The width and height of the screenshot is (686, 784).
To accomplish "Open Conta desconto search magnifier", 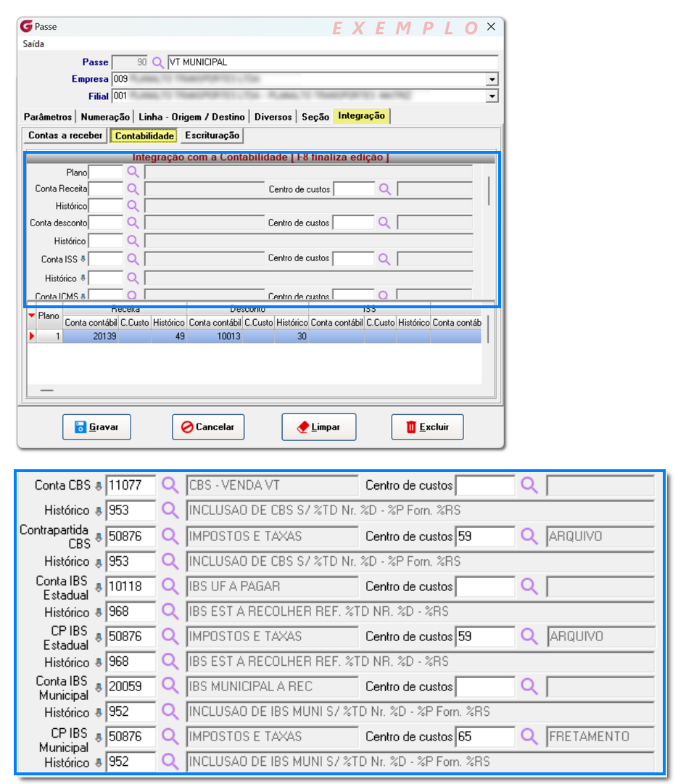I will (x=133, y=223).
